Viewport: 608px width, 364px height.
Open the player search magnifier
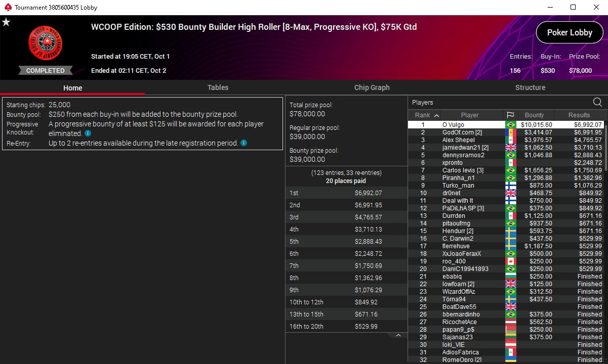pyautogui.click(x=597, y=102)
